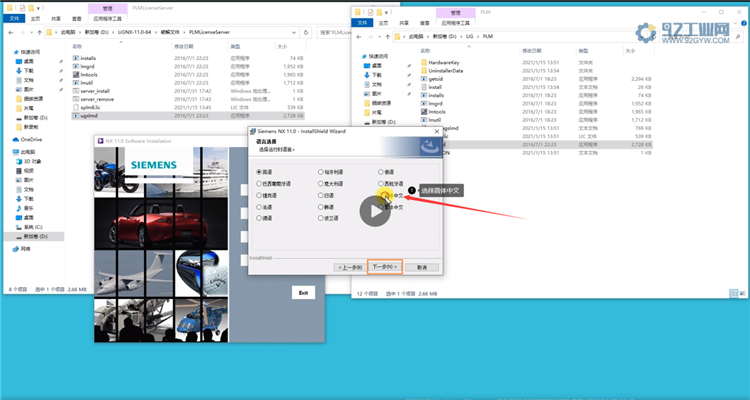Click UG breadcrumb in PLM window address bar
The width and height of the screenshot is (750, 400).
[470, 36]
